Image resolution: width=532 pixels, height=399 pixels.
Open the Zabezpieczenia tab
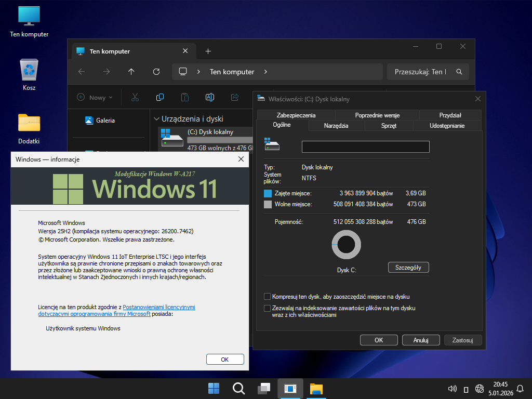tap(296, 115)
